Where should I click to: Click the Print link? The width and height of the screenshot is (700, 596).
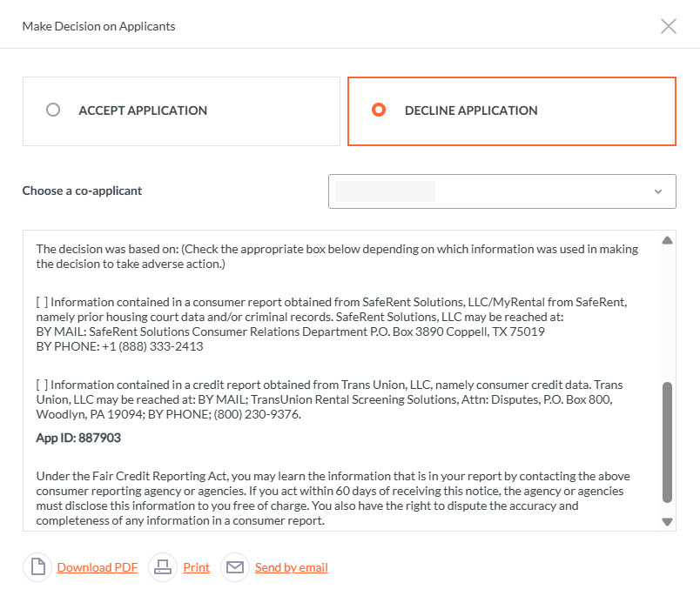click(197, 567)
